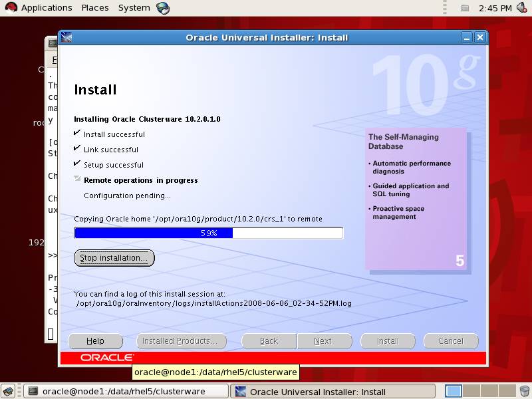532x399 pixels.
Task: Click the installActions log file path
Action: 213,303
